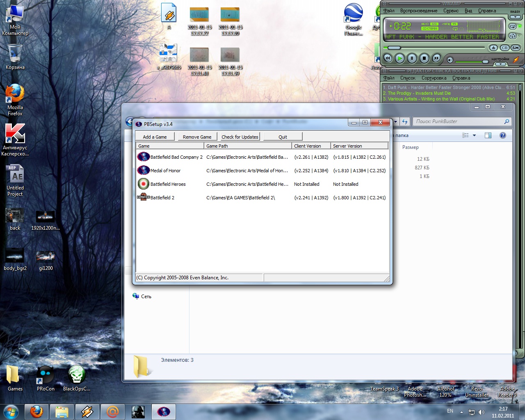This screenshot has width=525, height=420.
Task: Click Check for Updates button
Action: click(x=240, y=137)
